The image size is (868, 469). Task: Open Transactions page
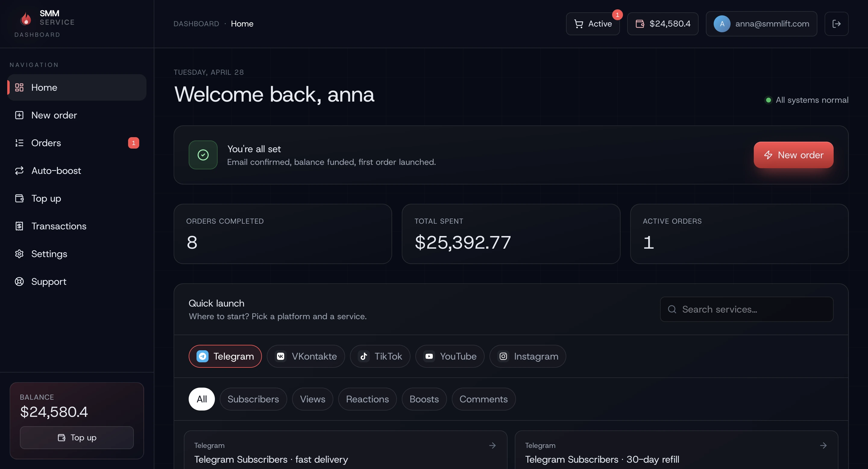pos(77,226)
